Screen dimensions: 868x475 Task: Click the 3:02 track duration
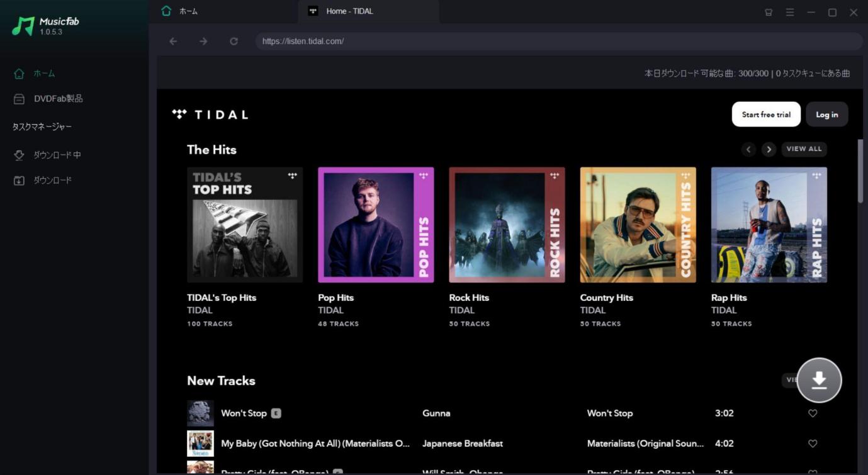click(724, 413)
